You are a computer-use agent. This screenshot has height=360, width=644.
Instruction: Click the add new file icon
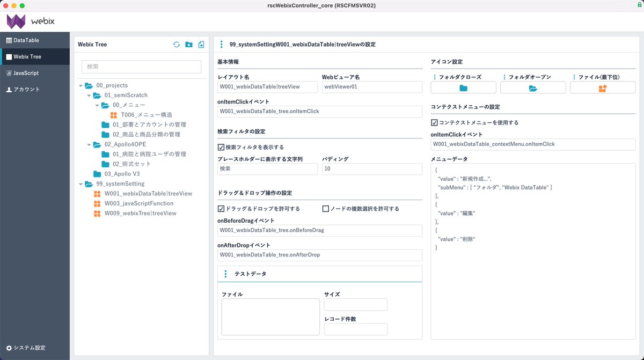[x=201, y=45]
